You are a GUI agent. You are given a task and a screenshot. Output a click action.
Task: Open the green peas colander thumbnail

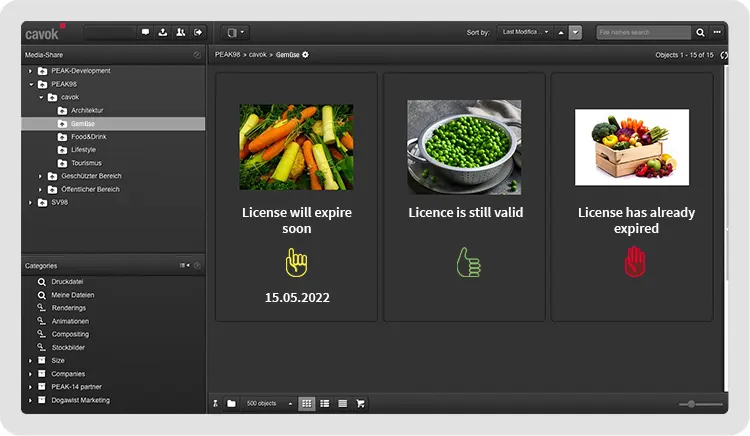pyautogui.click(x=464, y=147)
